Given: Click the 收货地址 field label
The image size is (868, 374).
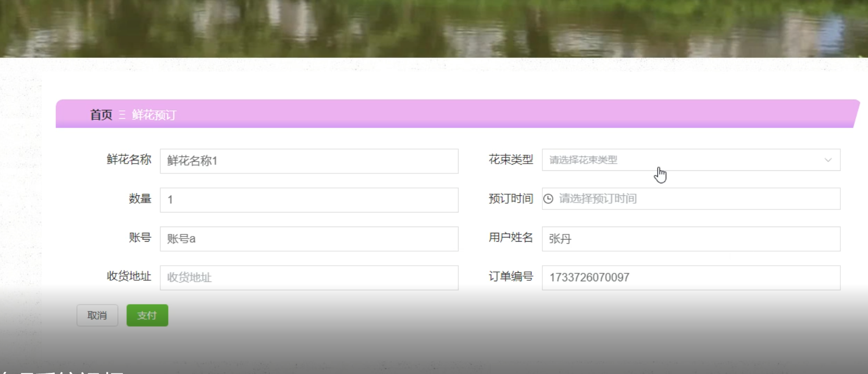Looking at the screenshot, I should (x=129, y=276).
